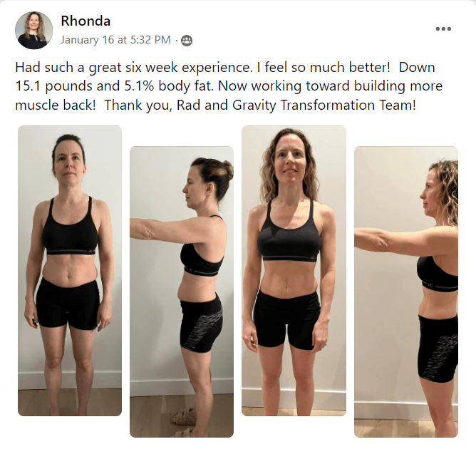476x449 pixels.
Task: Click the "Rad" name mentioned in post text
Action: pos(188,105)
